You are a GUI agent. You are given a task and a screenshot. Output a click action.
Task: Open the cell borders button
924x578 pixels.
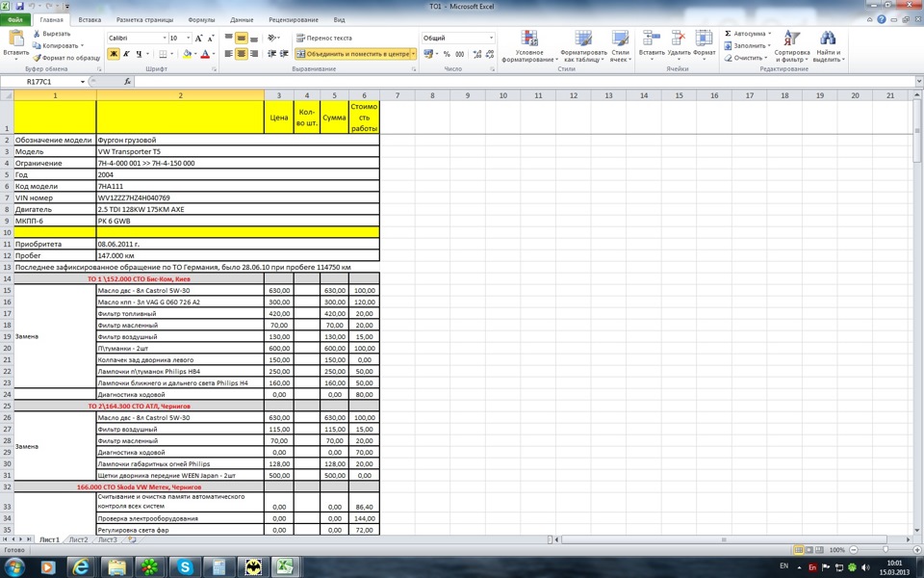tap(164, 54)
